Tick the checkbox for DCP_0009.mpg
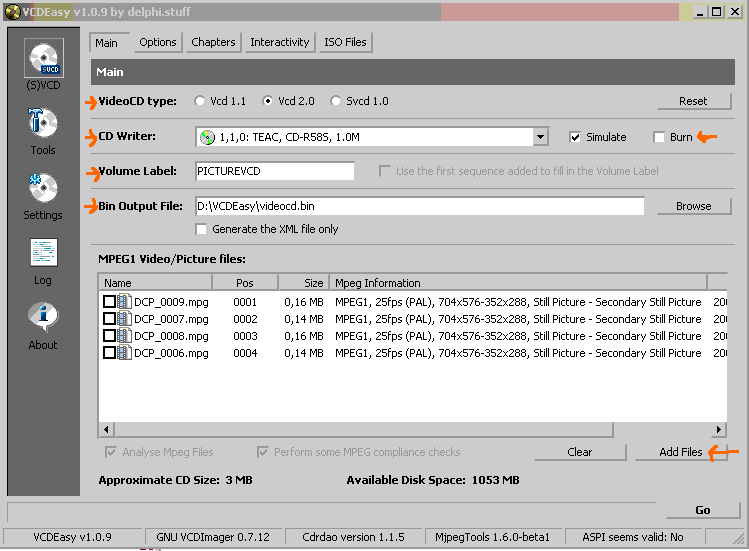The width and height of the screenshot is (749, 551). (x=109, y=302)
